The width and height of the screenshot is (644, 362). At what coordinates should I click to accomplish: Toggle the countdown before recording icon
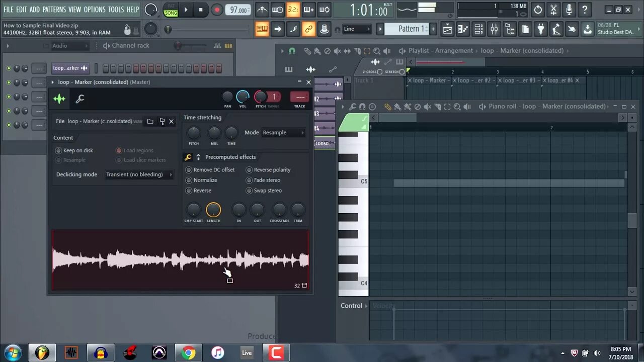pyautogui.click(x=293, y=10)
